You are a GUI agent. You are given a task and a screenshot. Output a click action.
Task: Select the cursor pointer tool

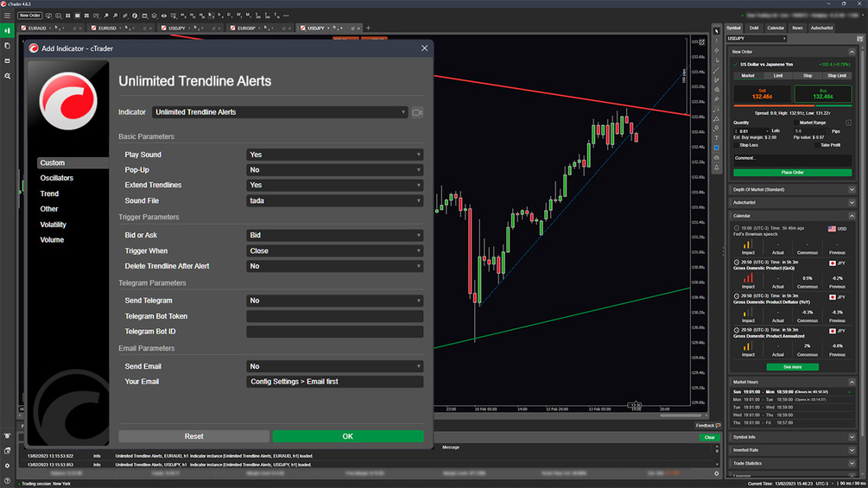pos(716,31)
